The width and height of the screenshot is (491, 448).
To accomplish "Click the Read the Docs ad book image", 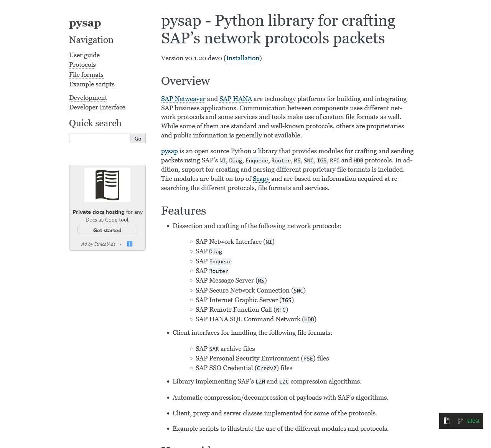I will click(x=107, y=185).
